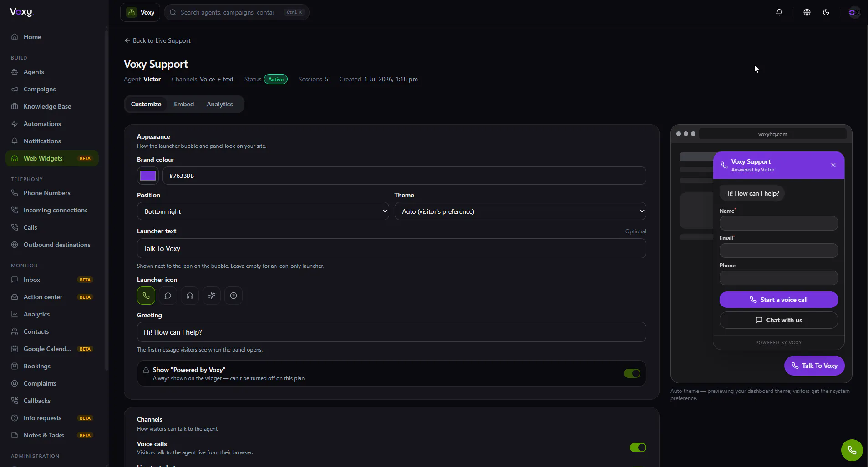Screen dimensions: 868x467
Task: Open sidebar Analytics under Monitor
Action: tap(52, 314)
